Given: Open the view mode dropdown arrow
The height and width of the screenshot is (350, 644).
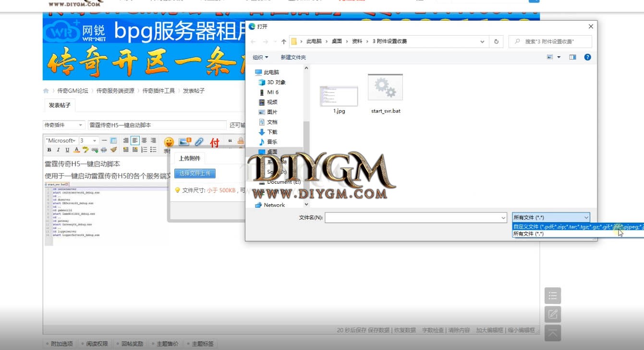Looking at the screenshot, I should [559, 57].
